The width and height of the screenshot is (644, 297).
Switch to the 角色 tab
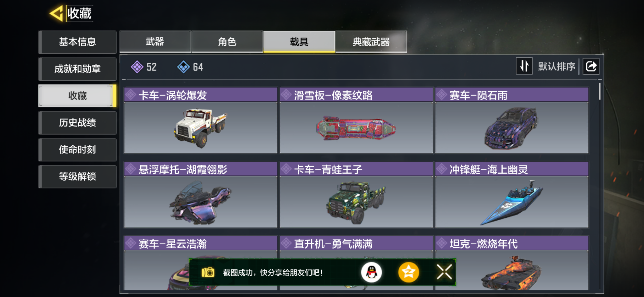coord(227,42)
